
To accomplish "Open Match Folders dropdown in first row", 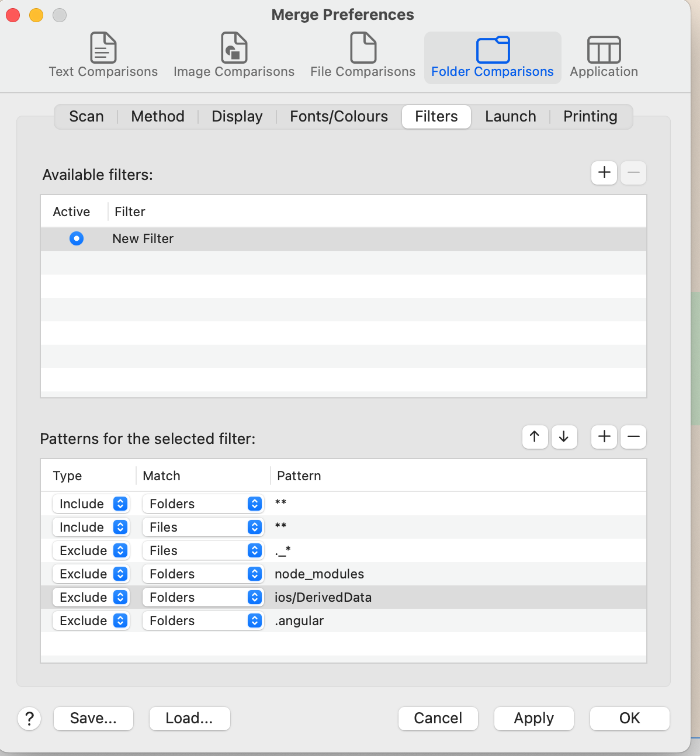I will coord(203,504).
